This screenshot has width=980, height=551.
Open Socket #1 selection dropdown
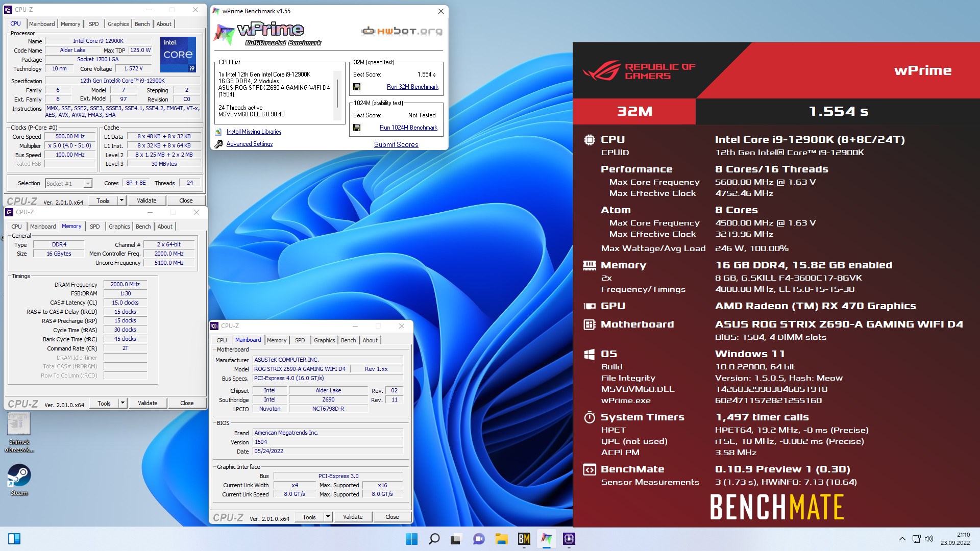coord(69,183)
